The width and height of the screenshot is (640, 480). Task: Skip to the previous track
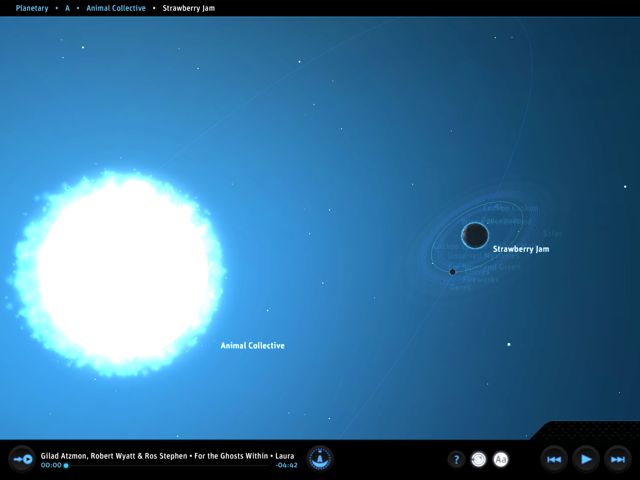click(x=554, y=460)
